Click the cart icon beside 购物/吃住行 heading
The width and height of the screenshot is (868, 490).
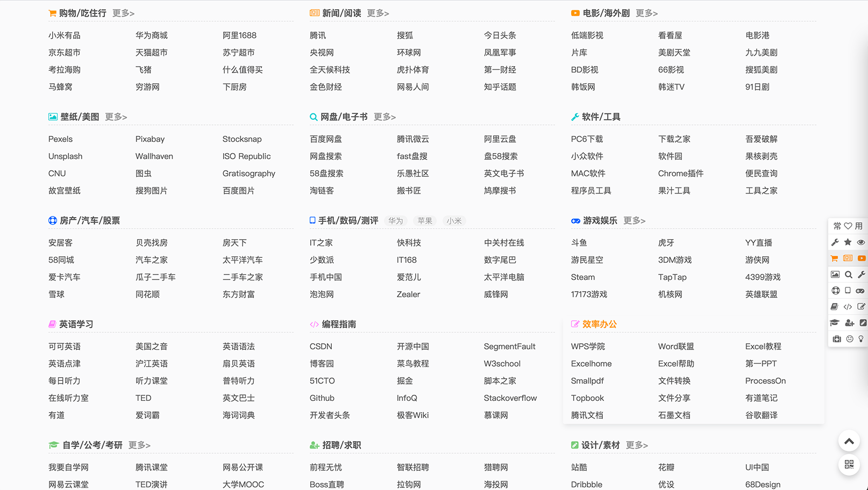tap(52, 13)
